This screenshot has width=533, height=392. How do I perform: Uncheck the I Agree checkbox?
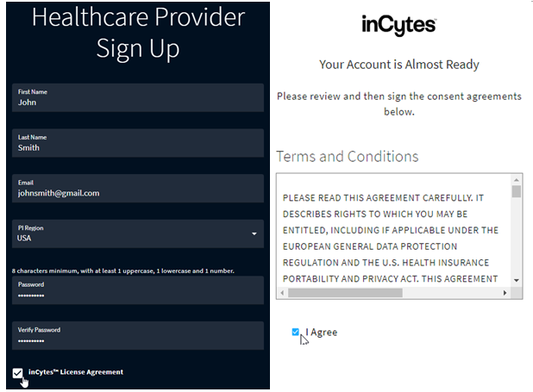coord(297,332)
